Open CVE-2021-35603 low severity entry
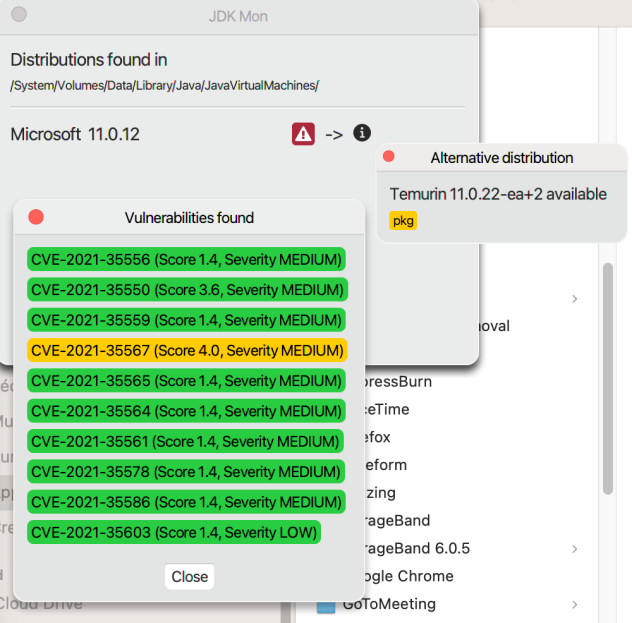Image resolution: width=632 pixels, height=623 pixels. click(x=174, y=532)
